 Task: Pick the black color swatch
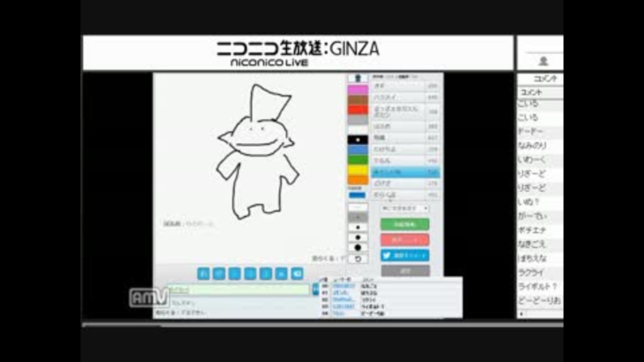point(358,140)
